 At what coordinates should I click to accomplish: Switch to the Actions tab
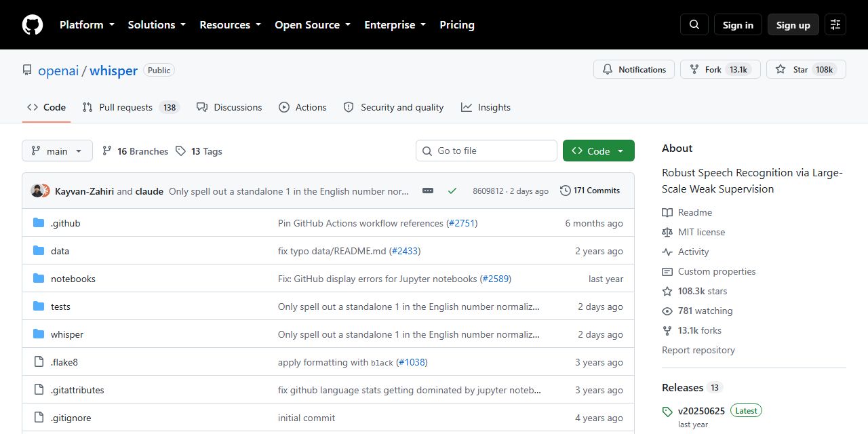[x=302, y=107]
